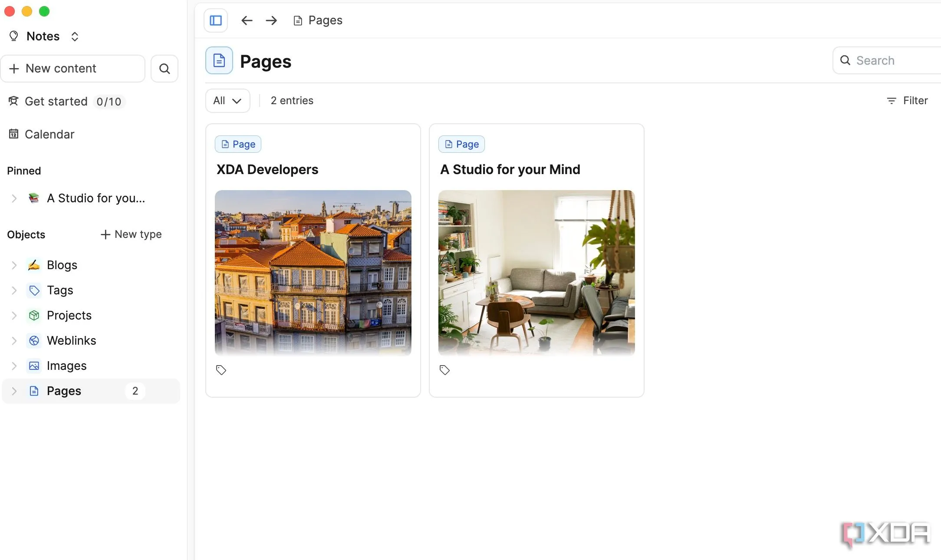
Task: Click the Pages document icon in sidebar
Action: click(34, 391)
